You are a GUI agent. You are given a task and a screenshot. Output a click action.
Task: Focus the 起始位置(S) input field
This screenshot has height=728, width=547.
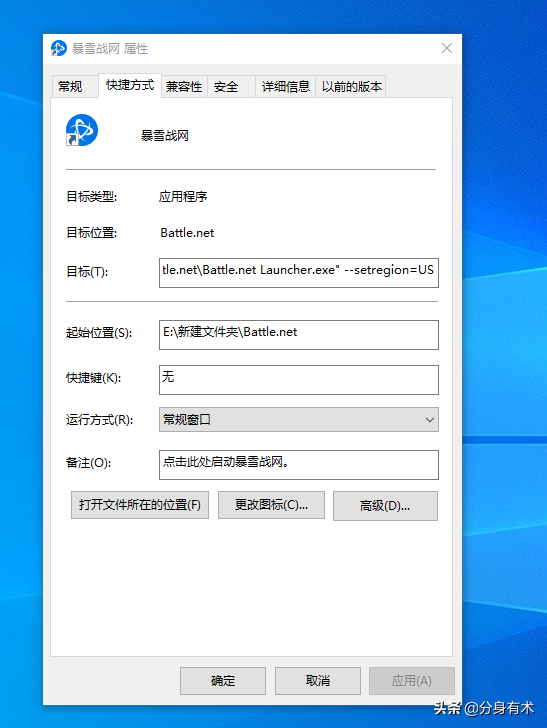coord(299,335)
